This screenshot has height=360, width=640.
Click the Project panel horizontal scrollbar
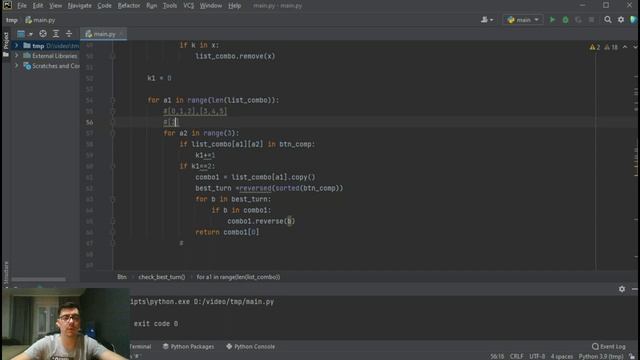click(x=39, y=280)
